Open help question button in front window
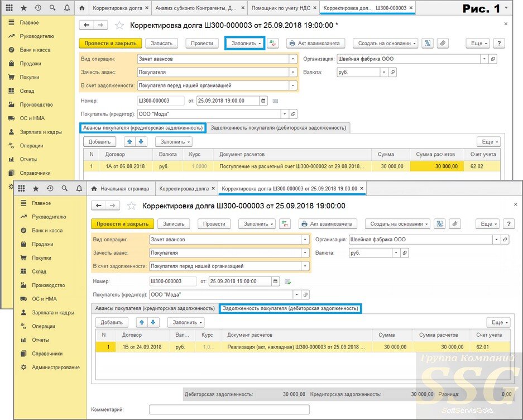This screenshot has height=420, width=523. 508,224
